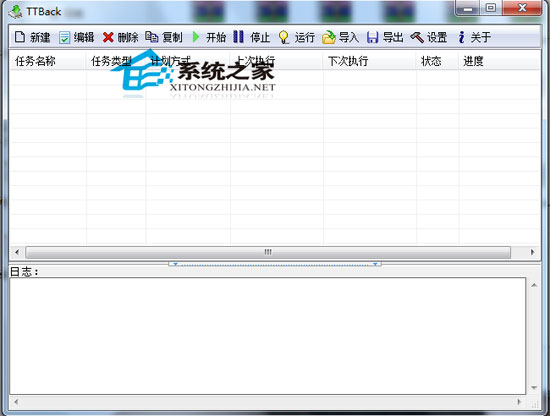Click the 导入 toolbar label text
This screenshot has width=550, height=416.
click(349, 37)
